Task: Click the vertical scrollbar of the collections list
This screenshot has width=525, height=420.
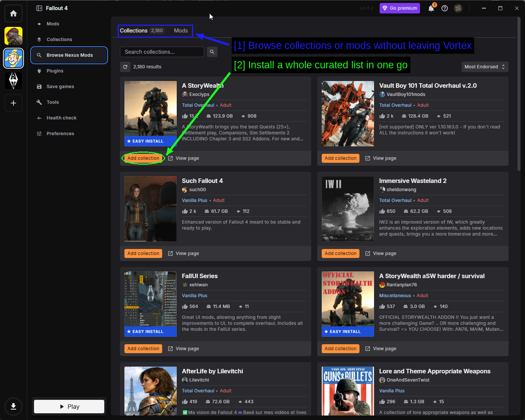Action: 519,93
